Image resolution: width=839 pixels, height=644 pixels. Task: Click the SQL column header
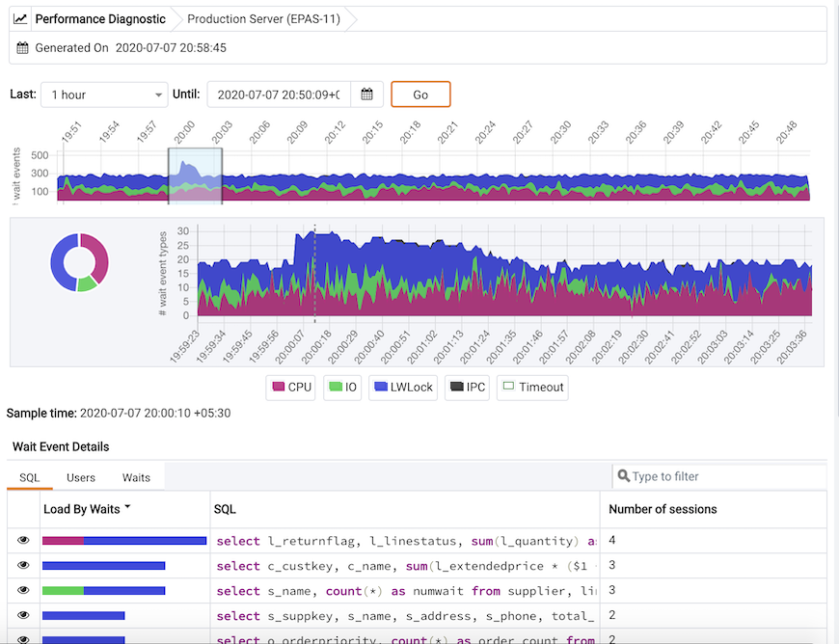tap(225, 509)
